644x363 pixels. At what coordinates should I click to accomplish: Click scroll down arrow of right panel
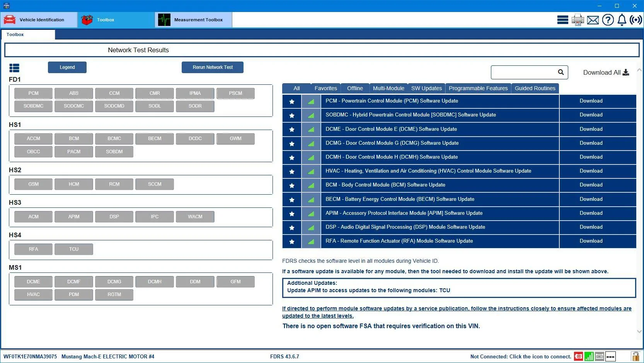639,331
